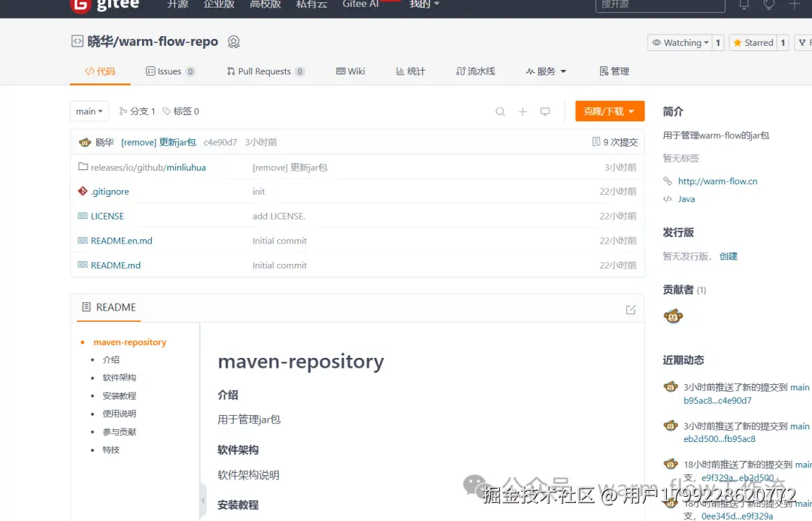Click the edit README pencil icon

pos(631,310)
